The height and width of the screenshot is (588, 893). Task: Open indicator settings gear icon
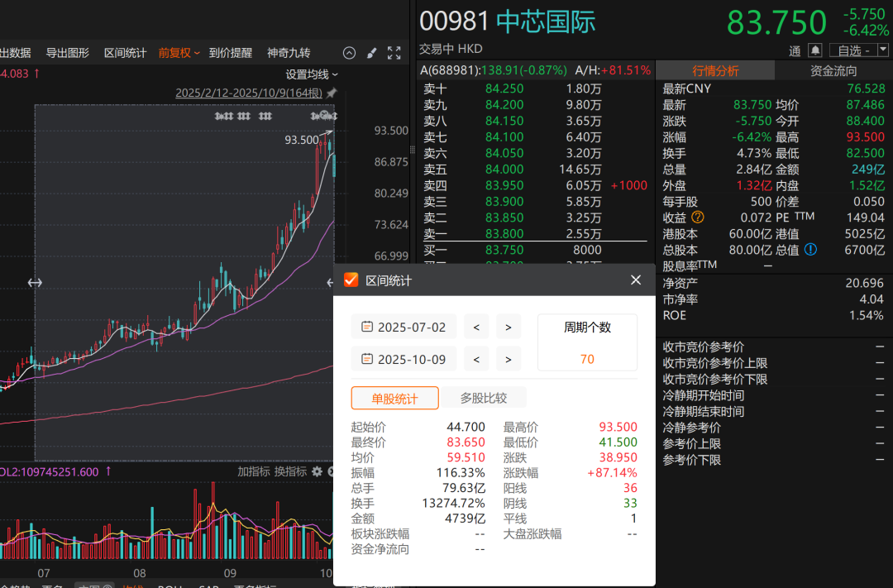(318, 471)
